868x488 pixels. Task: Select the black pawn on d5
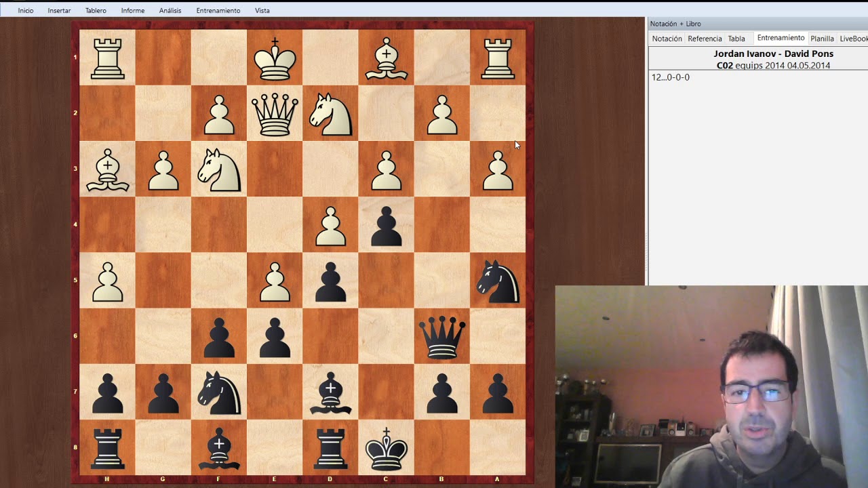[x=330, y=282]
